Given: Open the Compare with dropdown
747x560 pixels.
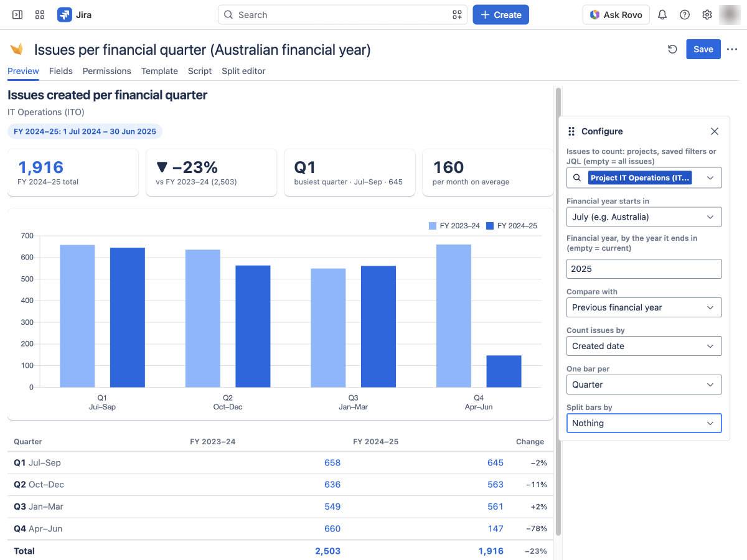Looking at the screenshot, I should (644, 307).
